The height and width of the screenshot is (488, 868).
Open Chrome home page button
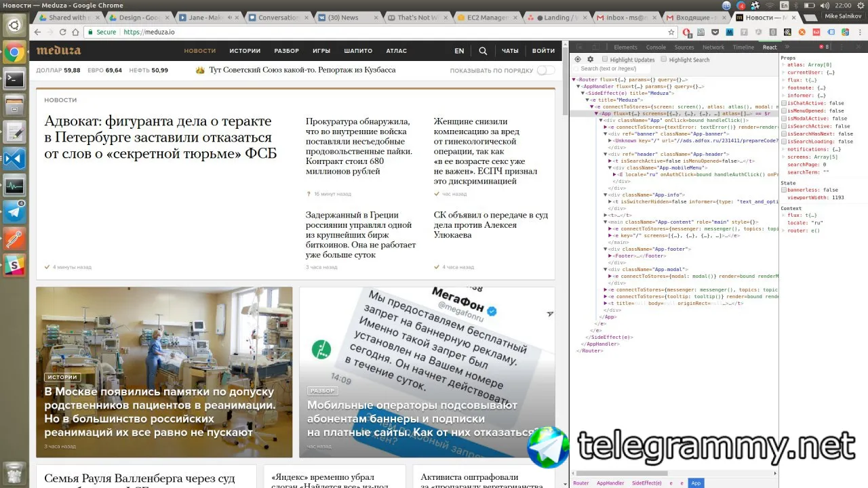[75, 32]
